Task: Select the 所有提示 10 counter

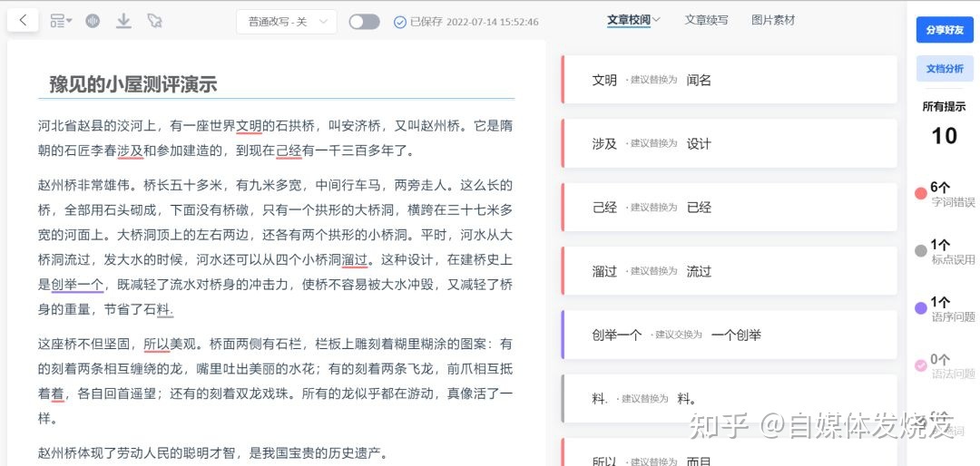Action: tap(945, 123)
